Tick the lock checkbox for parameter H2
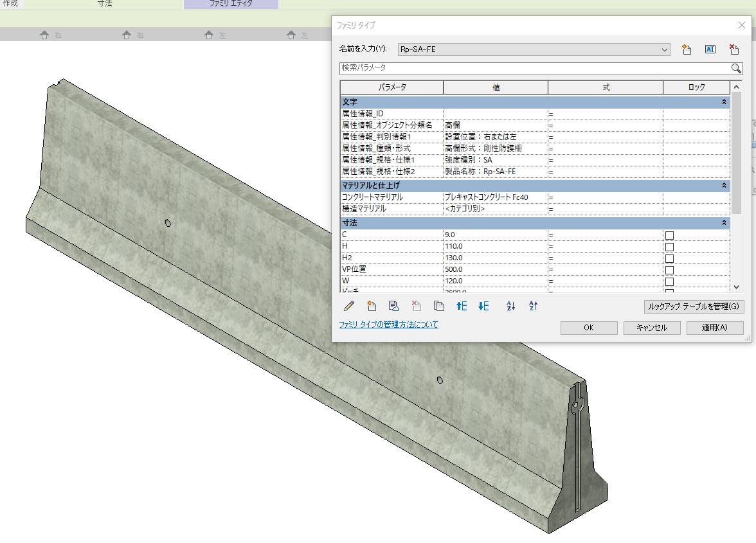 (x=669, y=258)
